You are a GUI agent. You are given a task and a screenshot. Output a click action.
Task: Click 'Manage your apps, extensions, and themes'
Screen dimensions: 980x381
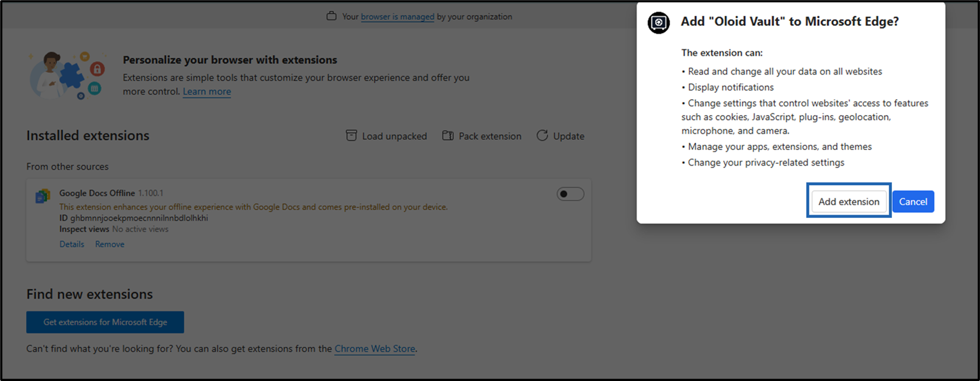(780, 147)
